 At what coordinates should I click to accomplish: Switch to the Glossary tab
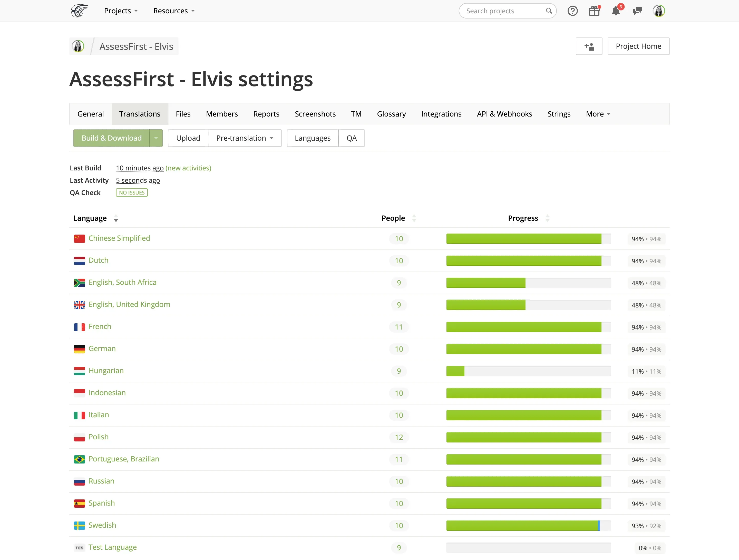[391, 114]
